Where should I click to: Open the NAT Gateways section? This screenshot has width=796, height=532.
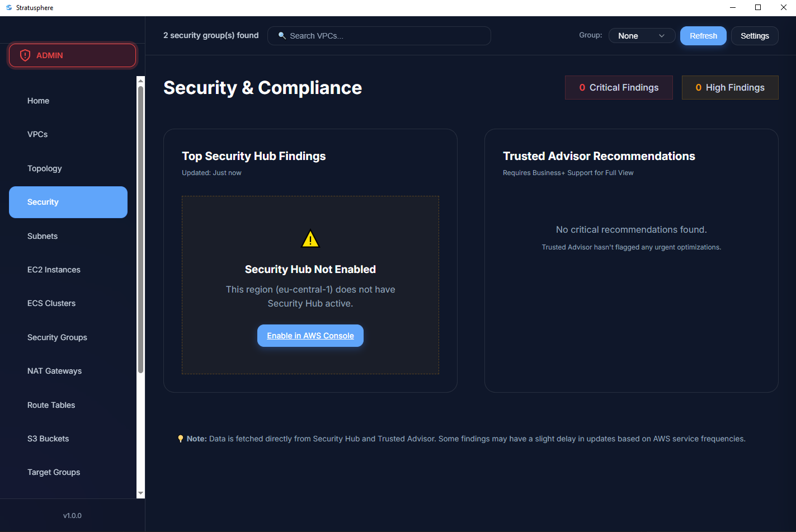pos(54,371)
